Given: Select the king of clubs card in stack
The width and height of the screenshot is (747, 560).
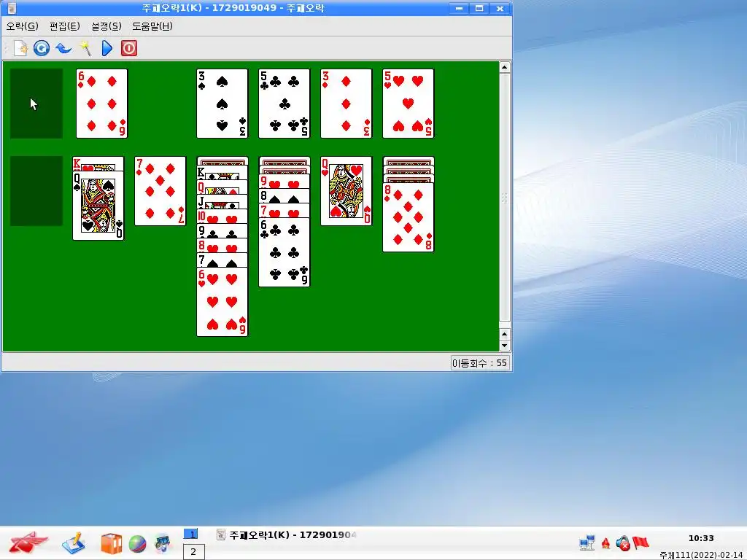Looking at the screenshot, I should [222, 172].
